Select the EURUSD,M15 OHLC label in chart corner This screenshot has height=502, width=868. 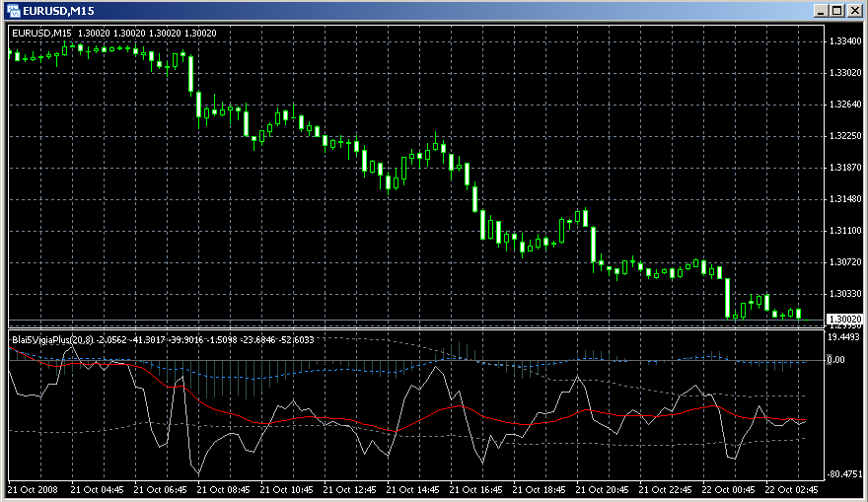113,33
